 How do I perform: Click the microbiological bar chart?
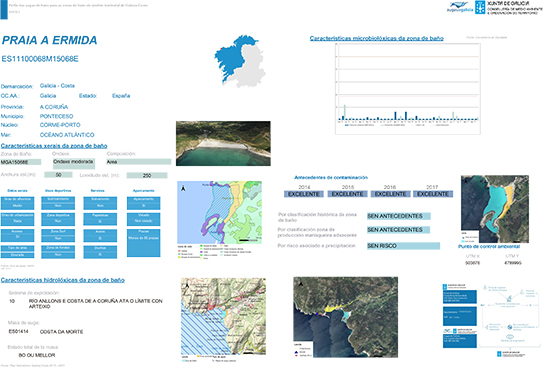408,89
